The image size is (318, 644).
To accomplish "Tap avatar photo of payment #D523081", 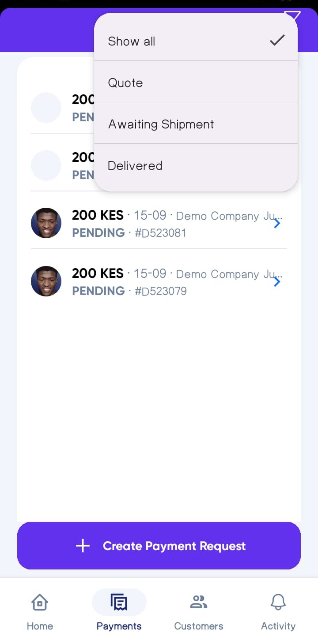I will [x=46, y=223].
